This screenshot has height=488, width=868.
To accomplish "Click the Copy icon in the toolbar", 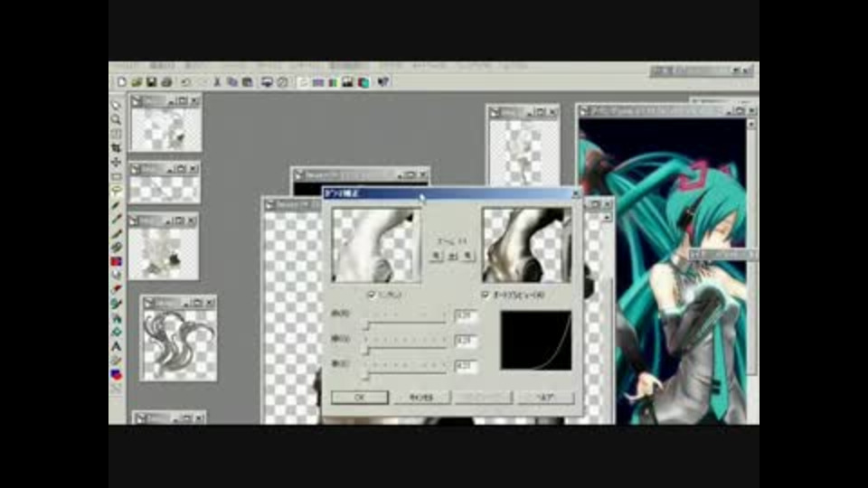I will 232,82.
